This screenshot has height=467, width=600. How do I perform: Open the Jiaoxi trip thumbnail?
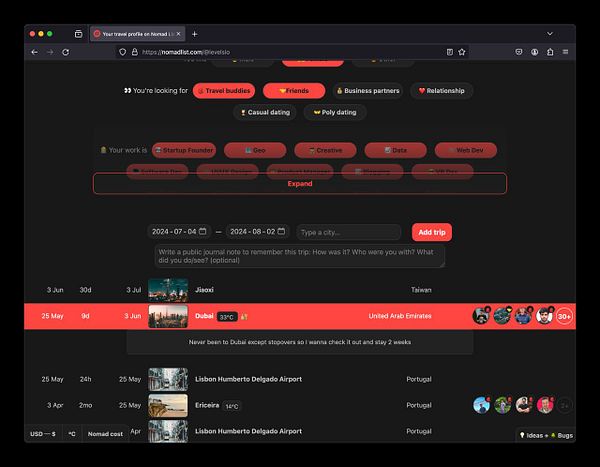(168, 290)
